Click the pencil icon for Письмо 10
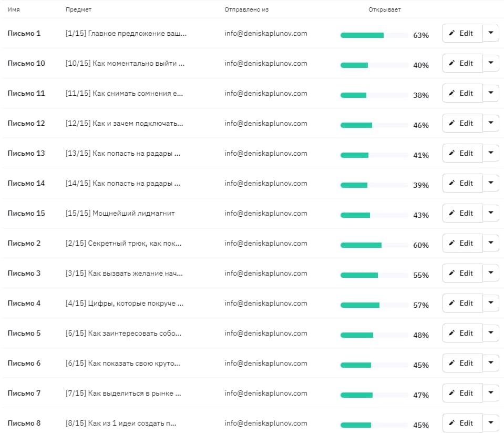The height and width of the screenshot is (433, 504). click(x=451, y=63)
